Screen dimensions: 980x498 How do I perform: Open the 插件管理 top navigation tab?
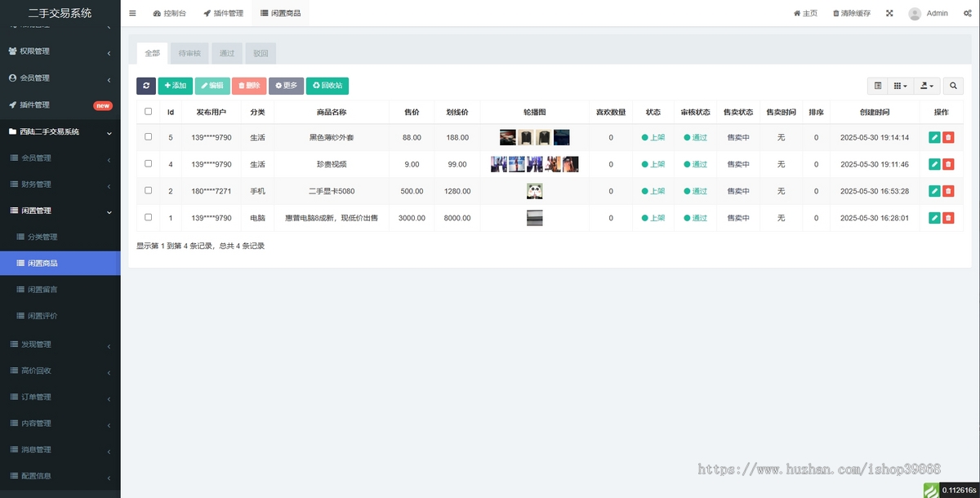[223, 13]
